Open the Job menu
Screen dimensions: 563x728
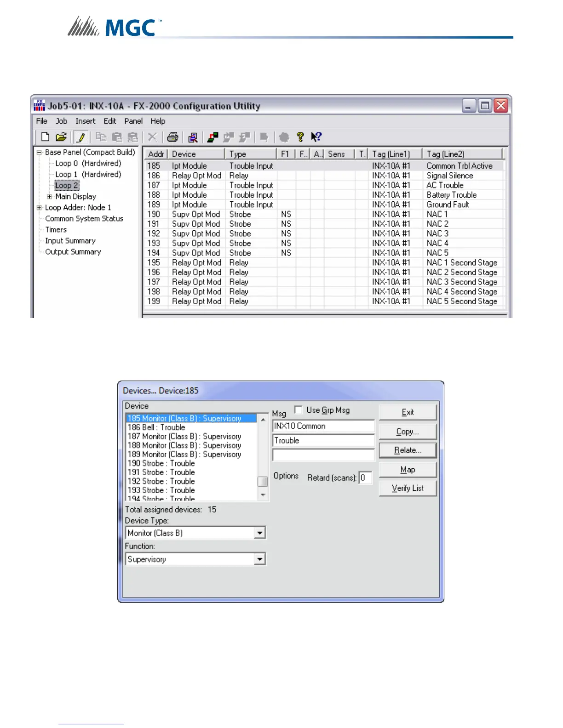coord(61,121)
